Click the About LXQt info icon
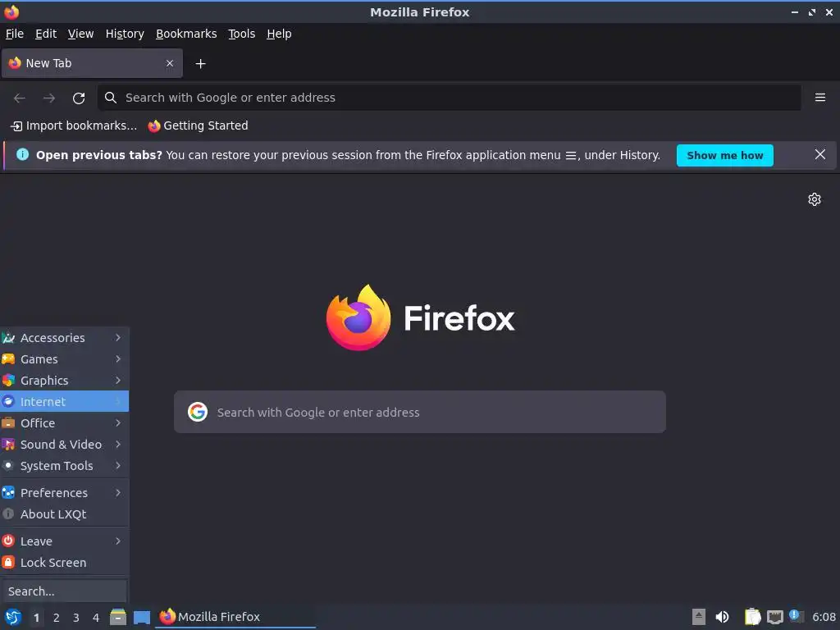This screenshot has width=840, height=630. [x=8, y=514]
